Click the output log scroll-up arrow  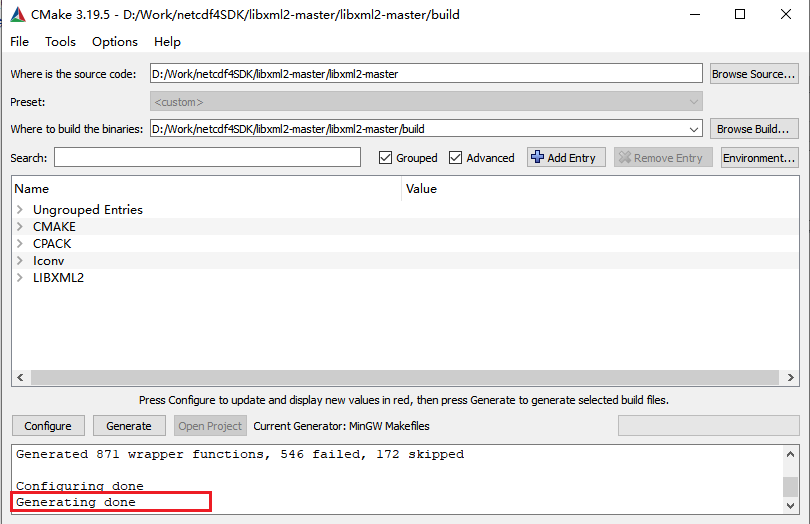point(790,454)
